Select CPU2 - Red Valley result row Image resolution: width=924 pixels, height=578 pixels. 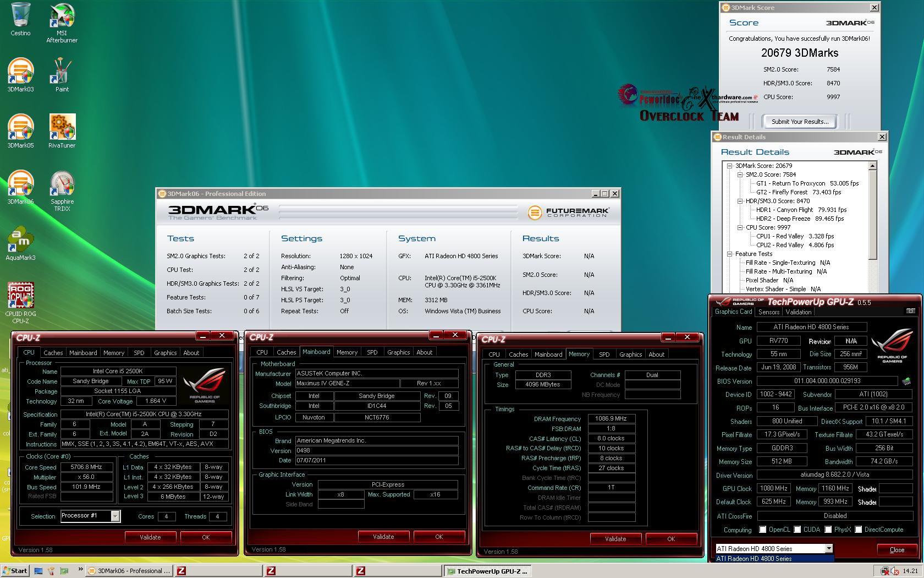(x=795, y=245)
